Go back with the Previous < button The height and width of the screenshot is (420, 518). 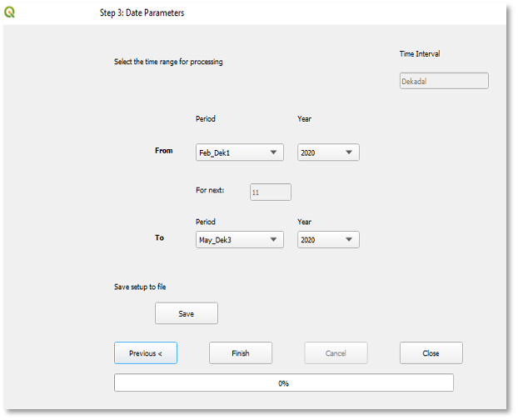click(146, 353)
